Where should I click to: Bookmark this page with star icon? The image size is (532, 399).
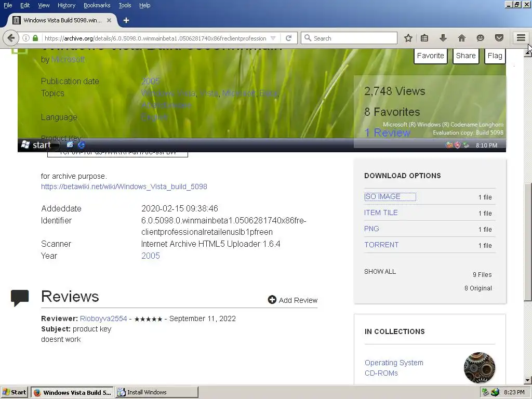(x=408, y=38)
